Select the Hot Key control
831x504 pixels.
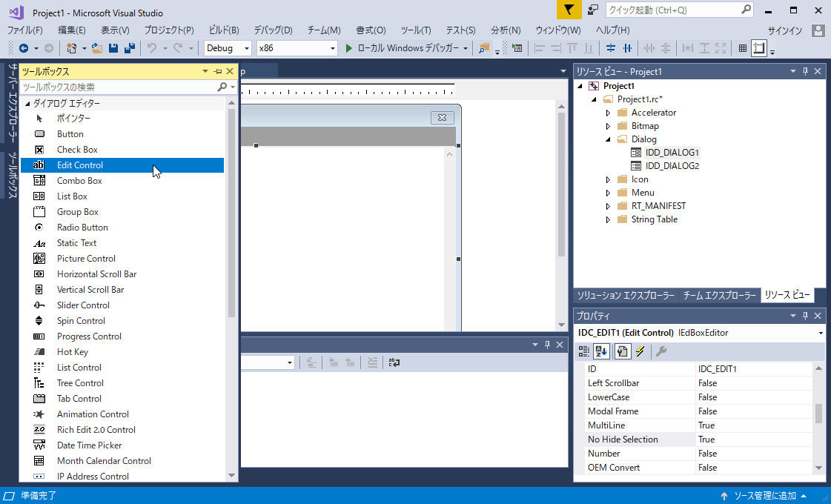pos(122,352)
